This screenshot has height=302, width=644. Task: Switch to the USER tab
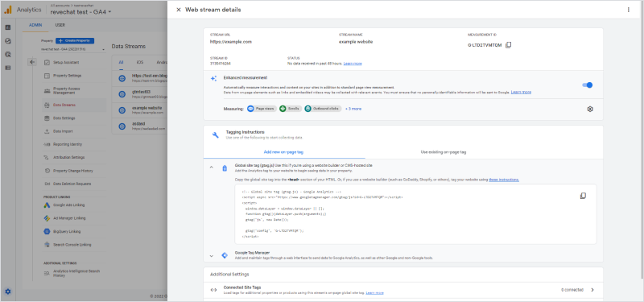(60, 25)
